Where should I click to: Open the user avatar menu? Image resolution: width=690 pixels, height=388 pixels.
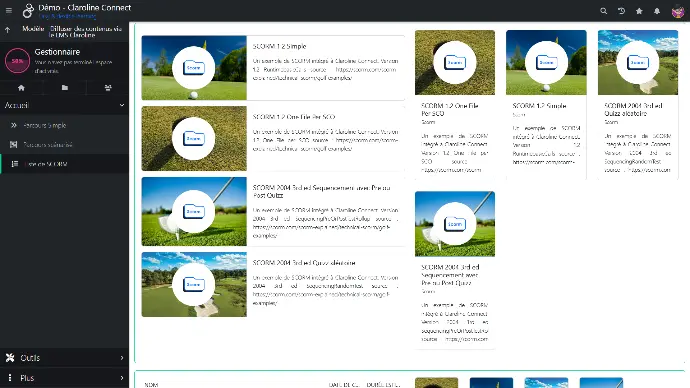[x=678, y=11]
